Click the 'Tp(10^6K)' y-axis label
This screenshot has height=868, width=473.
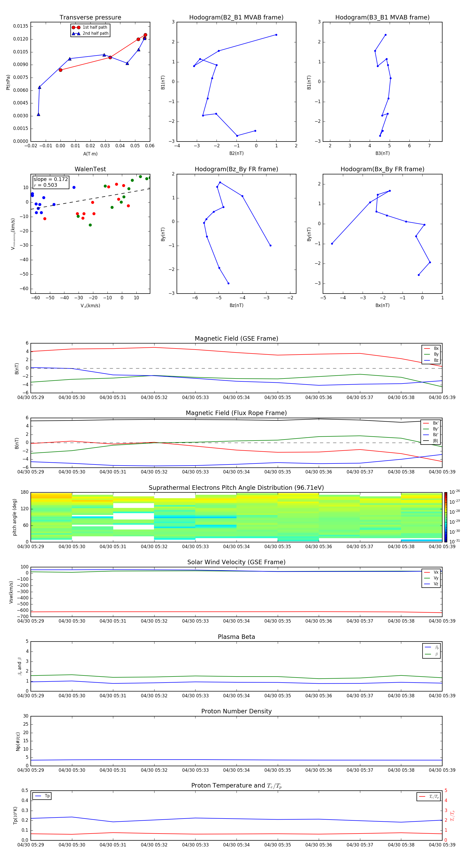[15, 815]
